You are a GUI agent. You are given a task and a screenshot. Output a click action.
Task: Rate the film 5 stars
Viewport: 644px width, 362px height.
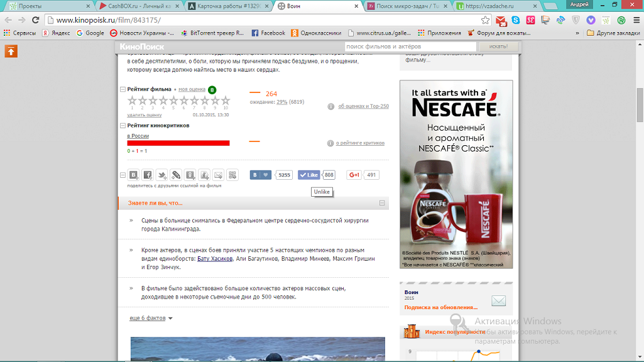174,101
